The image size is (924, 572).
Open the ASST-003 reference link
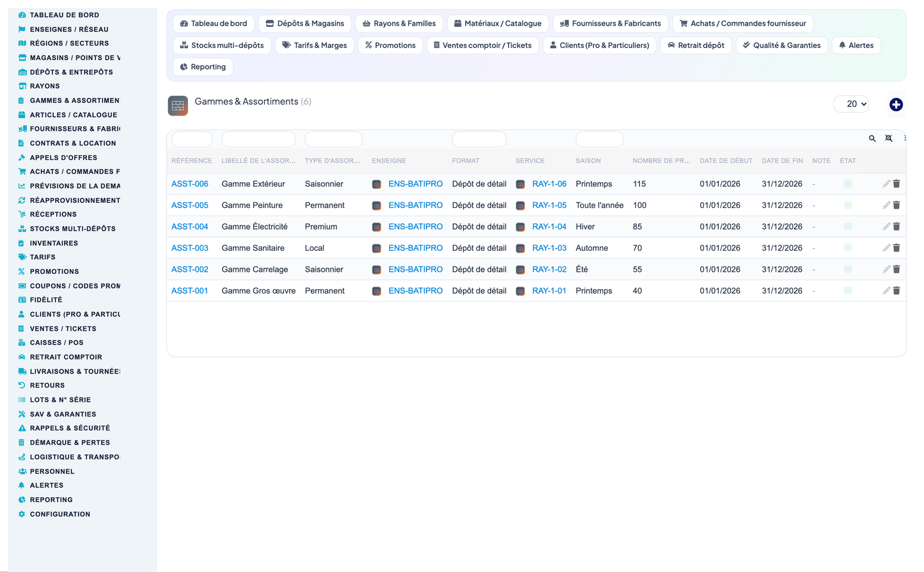[190, 248]
